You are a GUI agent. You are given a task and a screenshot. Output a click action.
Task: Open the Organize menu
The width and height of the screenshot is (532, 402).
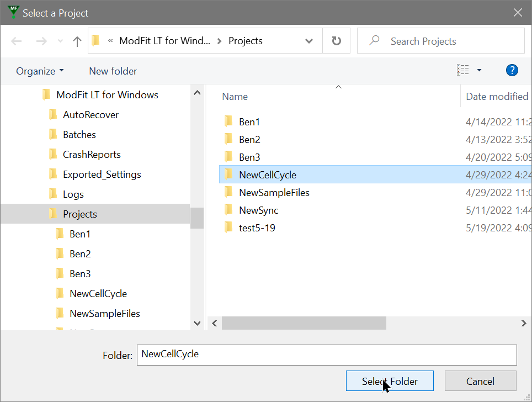tap(40, 71)
